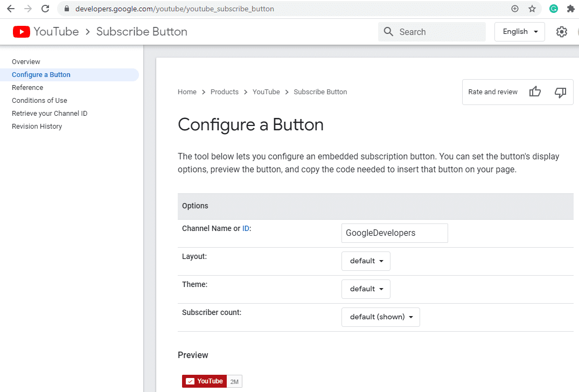This screenshot has height=392, width=579.
Task: Expand the Layout default dropdown
Action: (x=366, y=261)
